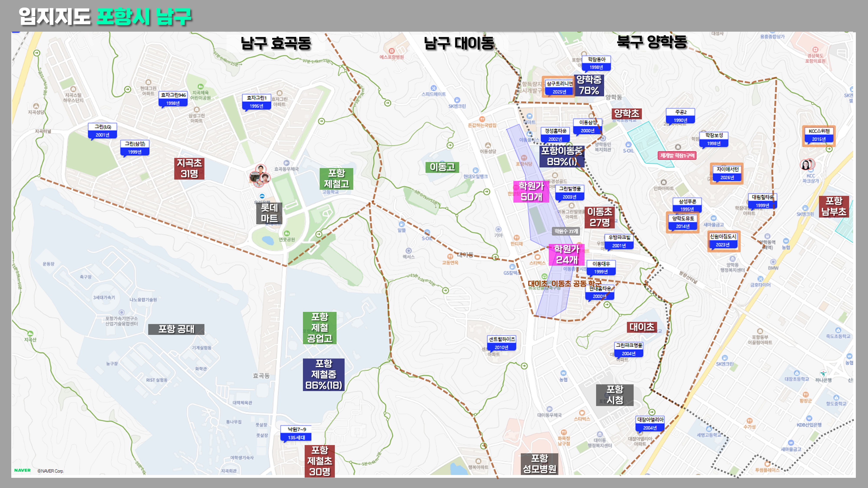Select the 자이애서턴 2026년 marker
Image resolution: width=868 pixels, height=488 pixels.
pos(727,174)
